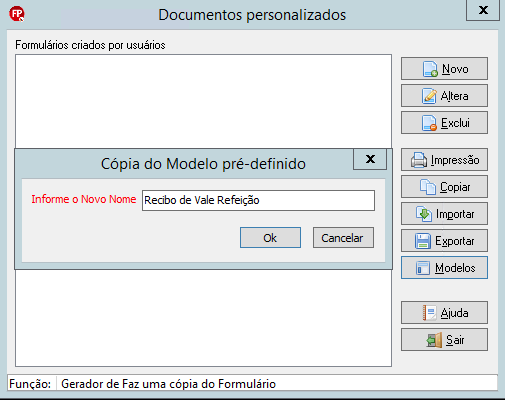Image resolution: width=505 pixels, height=400 pixels.
Task: Click the Novo Nome text field
Action: [x=258, y=200]
